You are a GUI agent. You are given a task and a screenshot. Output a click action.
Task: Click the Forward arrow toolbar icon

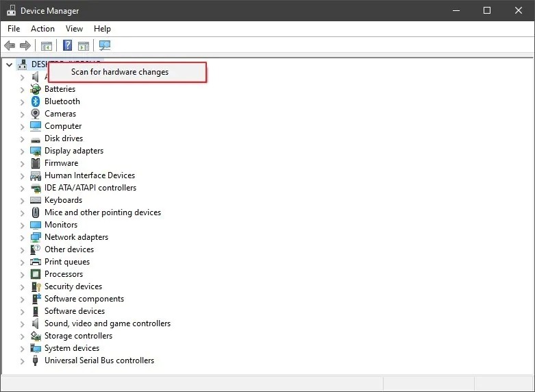pyautogui.click(x=25, y=45)
